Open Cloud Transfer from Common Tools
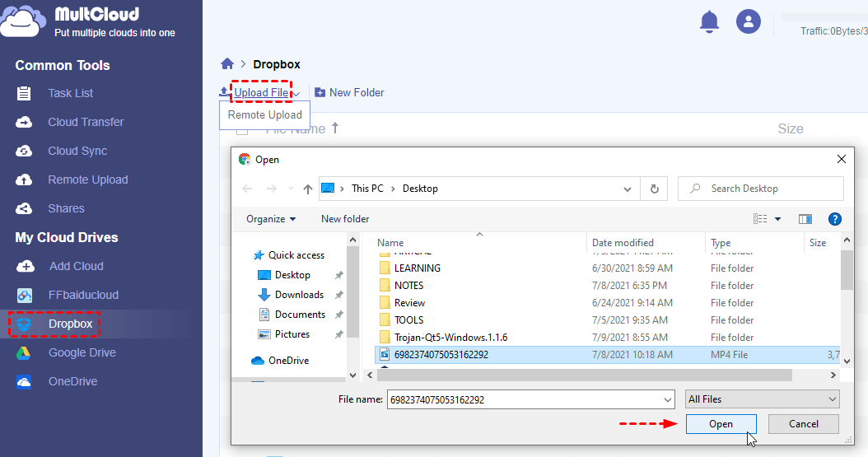This screenshot has width=868, height=457. (x=86, y=122)
